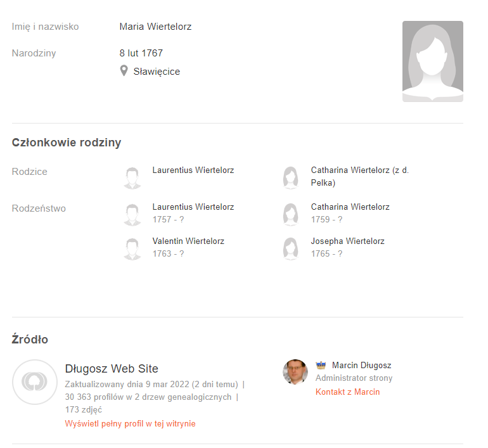Click sibling Catharina Wiertelorz 1759 avatar

(x=290, y=215)
